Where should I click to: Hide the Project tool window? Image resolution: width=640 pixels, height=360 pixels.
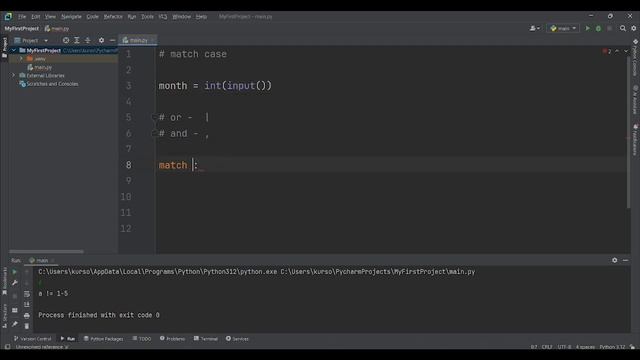(112, 40)
